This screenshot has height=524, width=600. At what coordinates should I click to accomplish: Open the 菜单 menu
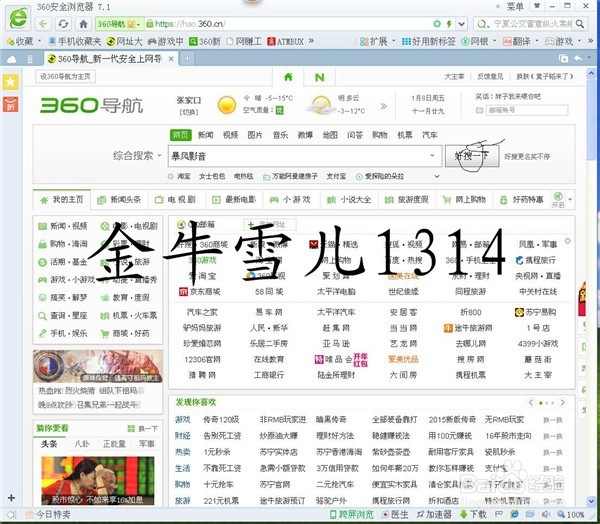point(515,6)
